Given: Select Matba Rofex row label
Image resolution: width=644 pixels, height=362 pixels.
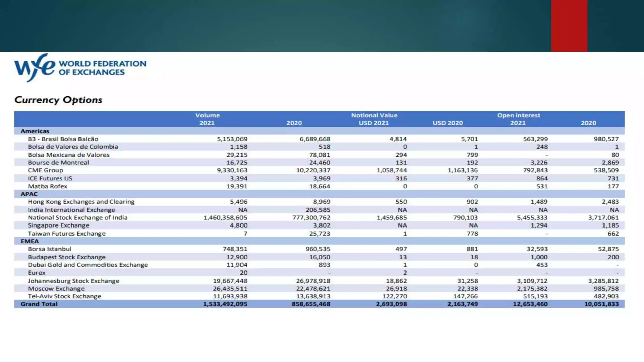Looking at the screenshot, I should click(x=48, y=186).
